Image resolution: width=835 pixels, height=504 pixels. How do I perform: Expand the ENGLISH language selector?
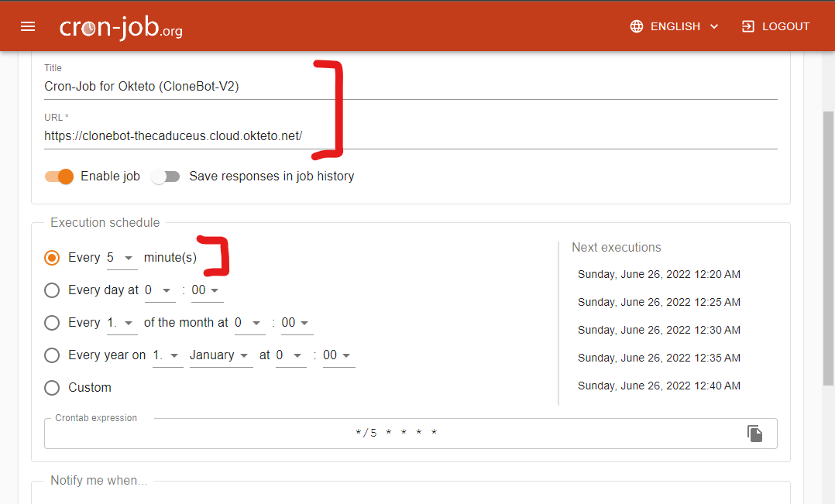[x=675, y=26]
